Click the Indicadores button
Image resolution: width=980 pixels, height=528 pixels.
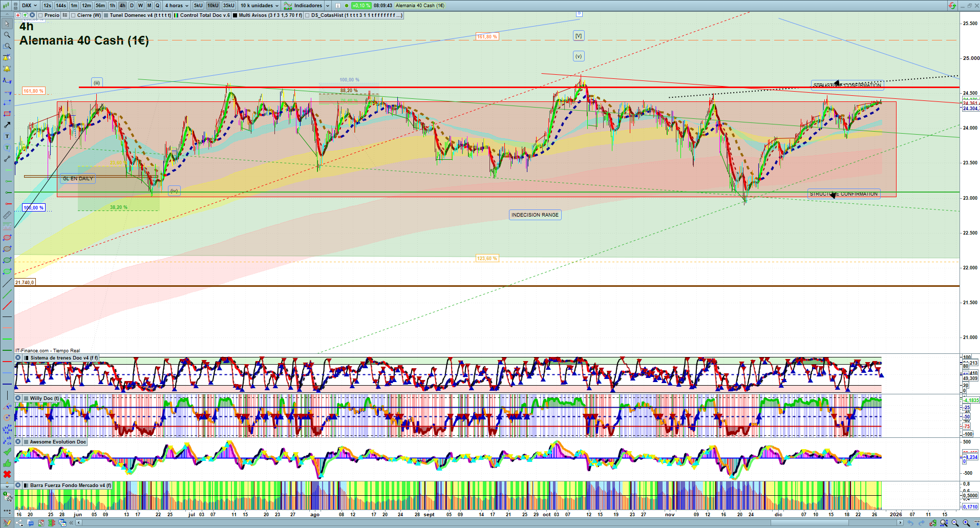pyautogui.click(x=307, y=6)
